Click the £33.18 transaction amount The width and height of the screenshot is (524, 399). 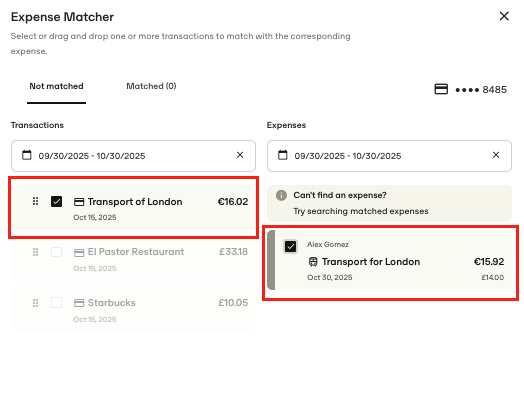pyautogui.click(x=234, y=252)
